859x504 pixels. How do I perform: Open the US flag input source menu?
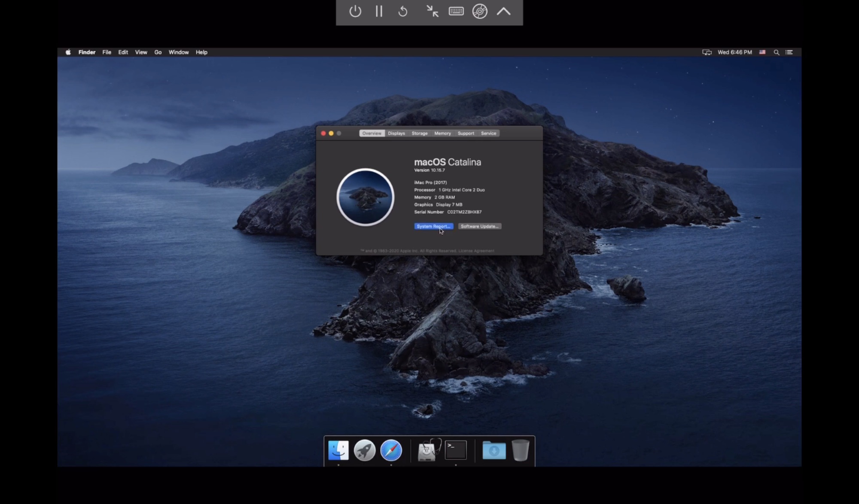(x=762, y=52)
